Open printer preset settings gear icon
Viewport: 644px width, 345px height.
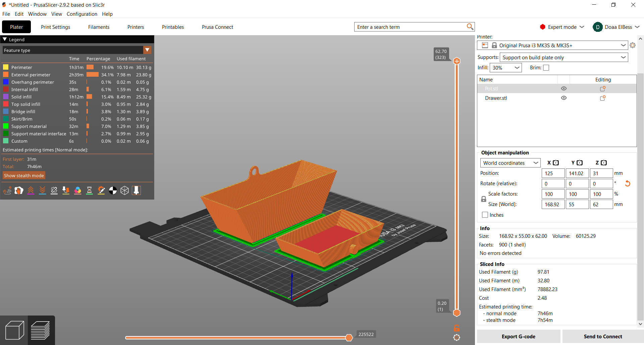pyautogui.click(x=633, y=45)
